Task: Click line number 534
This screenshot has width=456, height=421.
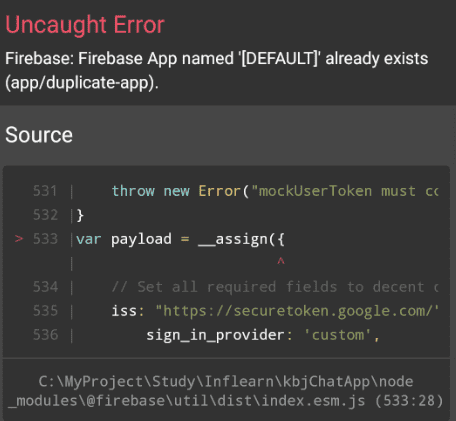Action: tap(45, 287)
